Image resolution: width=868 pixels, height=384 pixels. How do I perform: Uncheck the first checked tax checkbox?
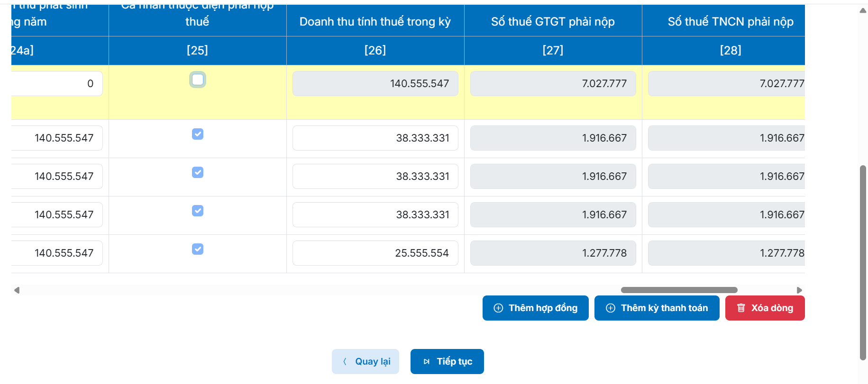click(198, 134)
